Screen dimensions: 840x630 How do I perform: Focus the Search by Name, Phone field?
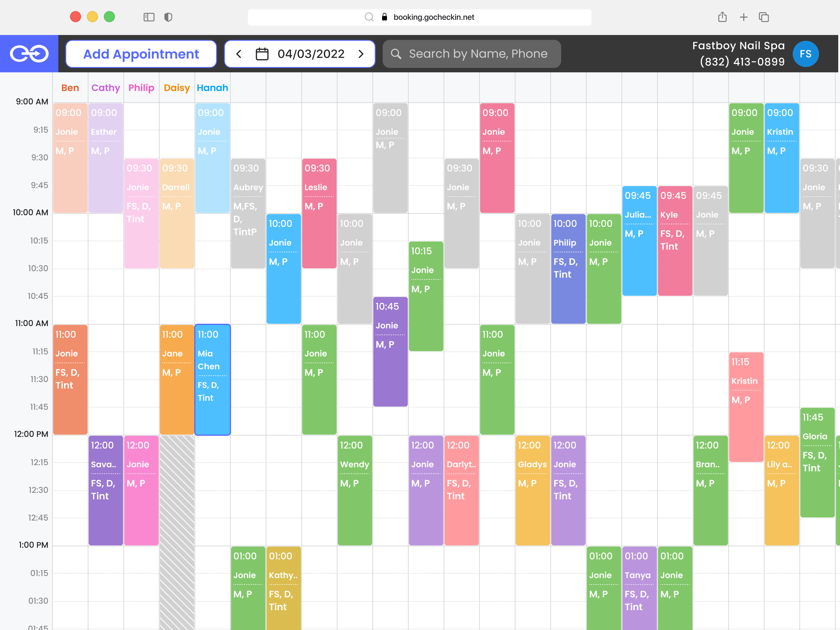click(472, 54)
